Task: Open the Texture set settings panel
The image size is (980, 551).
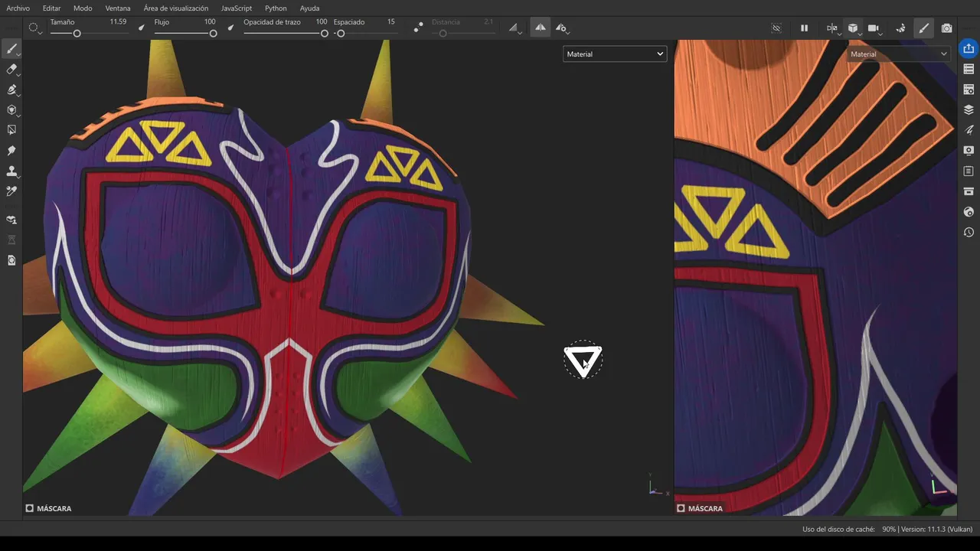Action: coord(969,90)
